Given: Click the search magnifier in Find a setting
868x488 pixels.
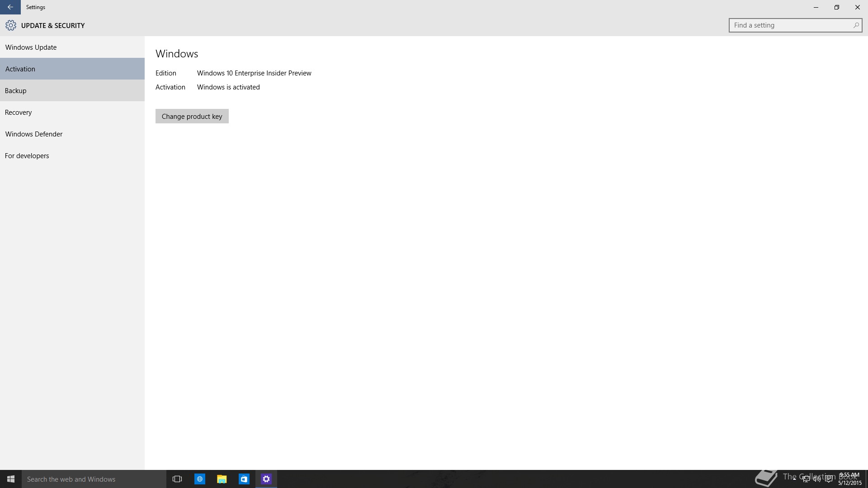Looking at the screenshot, I should point(856,25).
